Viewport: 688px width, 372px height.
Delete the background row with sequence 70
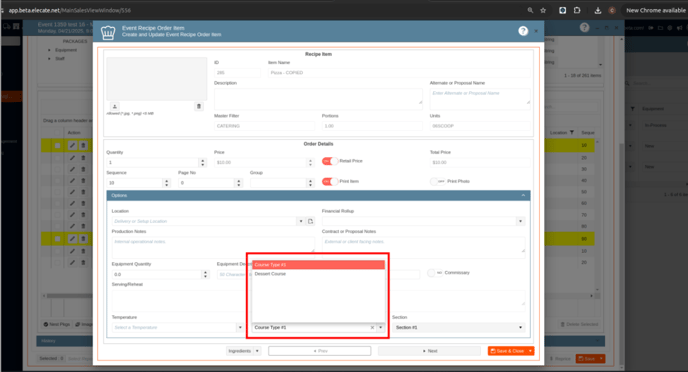83,215
